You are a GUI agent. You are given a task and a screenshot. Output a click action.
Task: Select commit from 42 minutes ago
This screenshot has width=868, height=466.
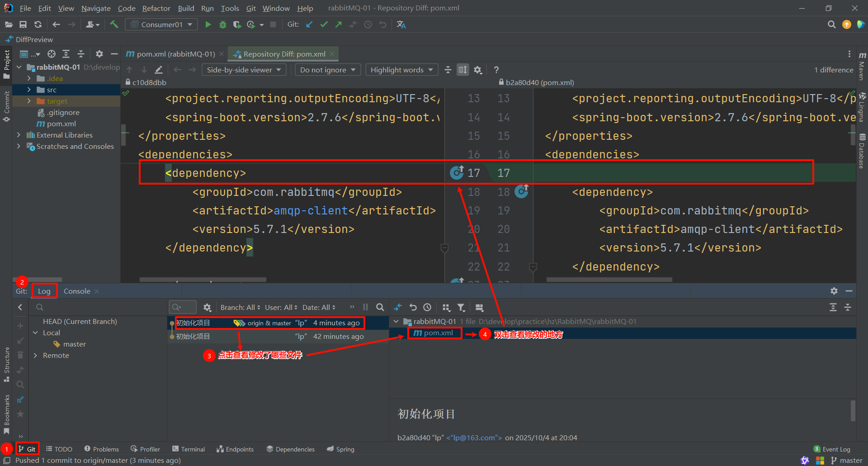pos(278,336)
